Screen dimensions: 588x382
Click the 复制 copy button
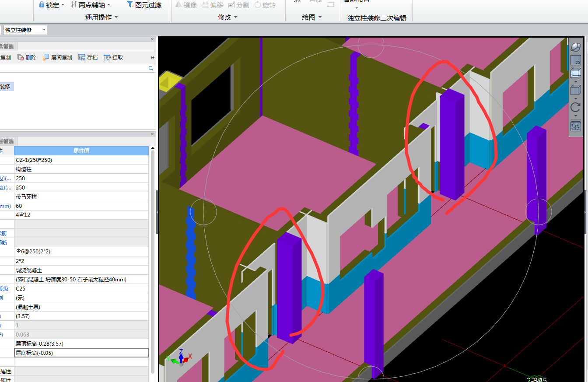click(6, 57)
